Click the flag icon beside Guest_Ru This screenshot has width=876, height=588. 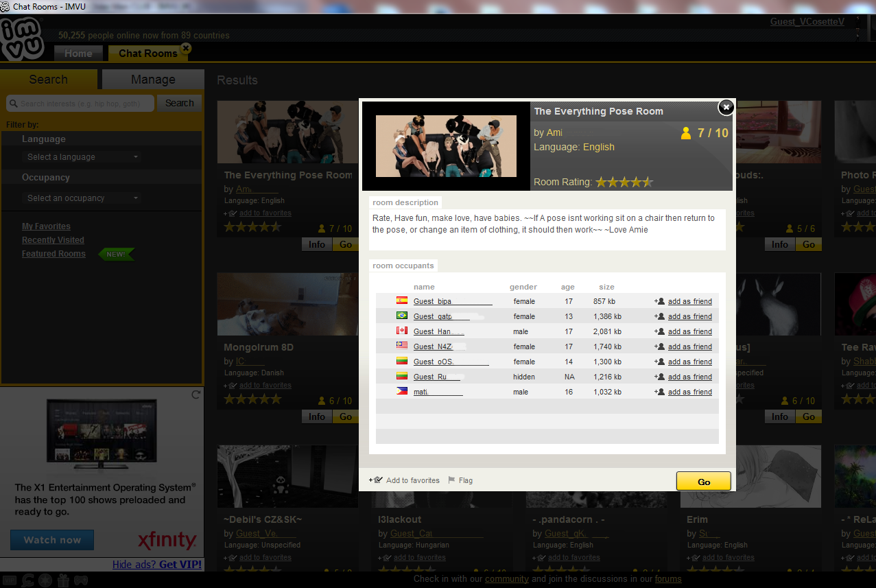pos(402,376)
